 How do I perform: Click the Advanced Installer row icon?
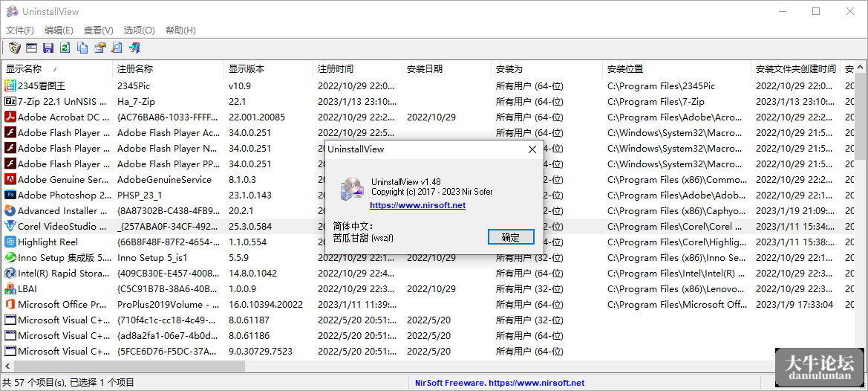(10, 210)
